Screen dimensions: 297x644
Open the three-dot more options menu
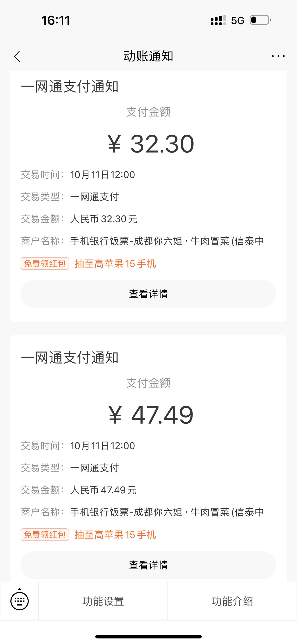[278, 56]
